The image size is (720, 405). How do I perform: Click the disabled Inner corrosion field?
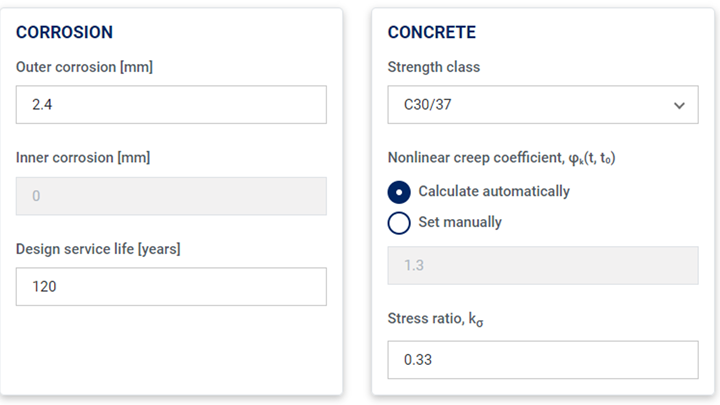pos(171,196)
